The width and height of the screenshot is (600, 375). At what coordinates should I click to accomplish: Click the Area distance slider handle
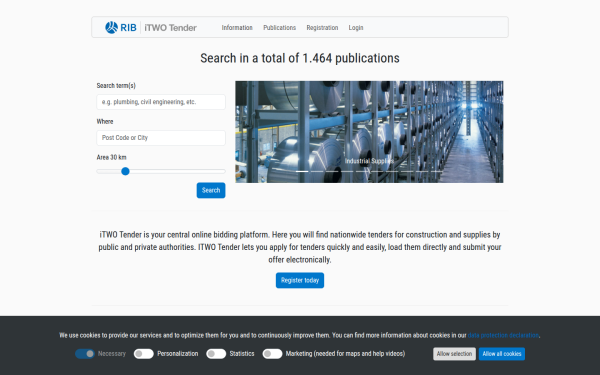(125, 171)
